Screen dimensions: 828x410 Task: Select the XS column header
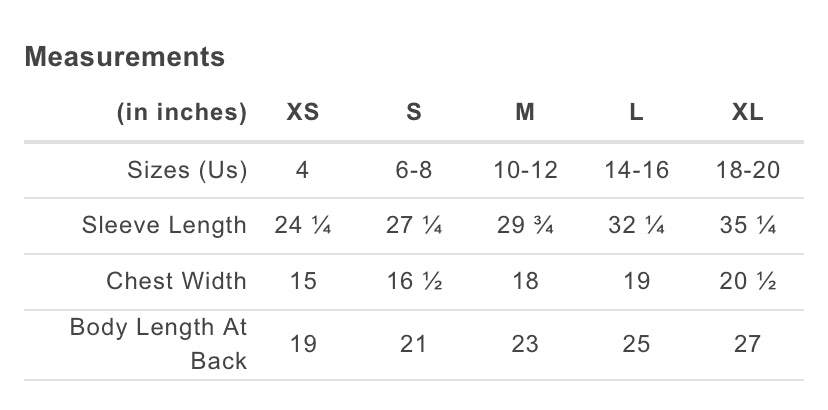303,113
